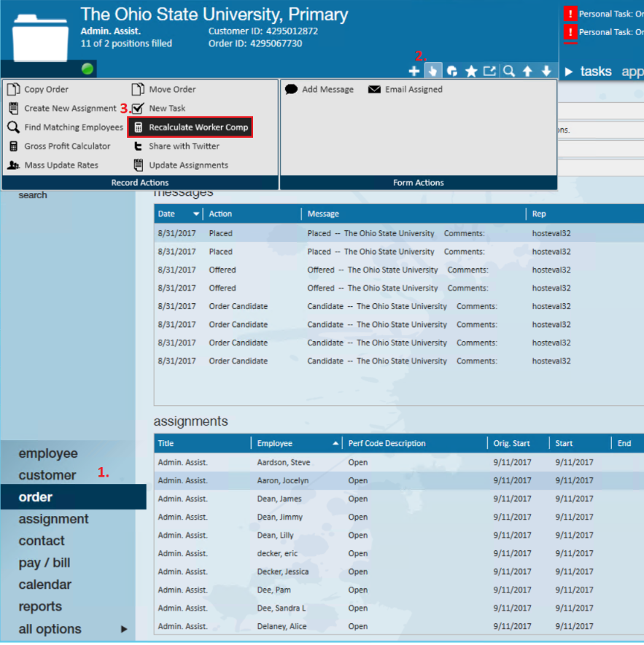The height and width of the screenshot is (645, 644).
Task: Open the calendar navigation section
Action: pyautogui.click(x=45, y=584)
